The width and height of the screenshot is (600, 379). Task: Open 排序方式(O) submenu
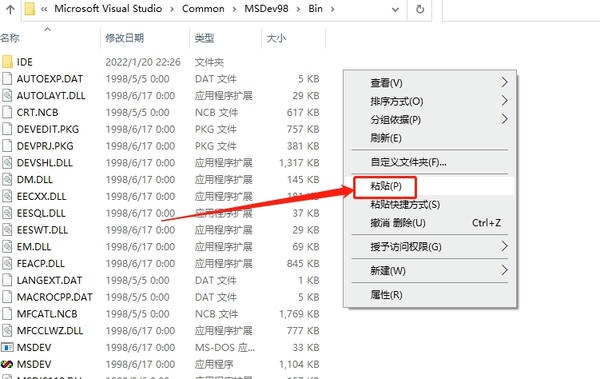pos(430,101)
